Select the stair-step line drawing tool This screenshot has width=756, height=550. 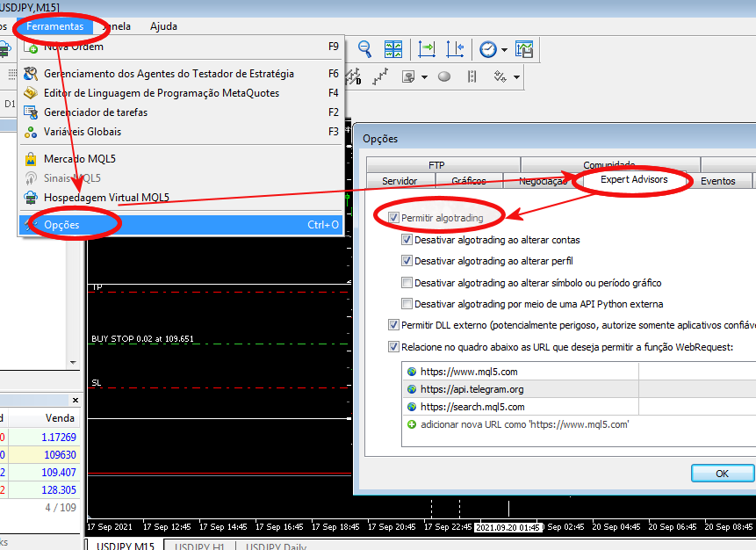coord(380,76)
